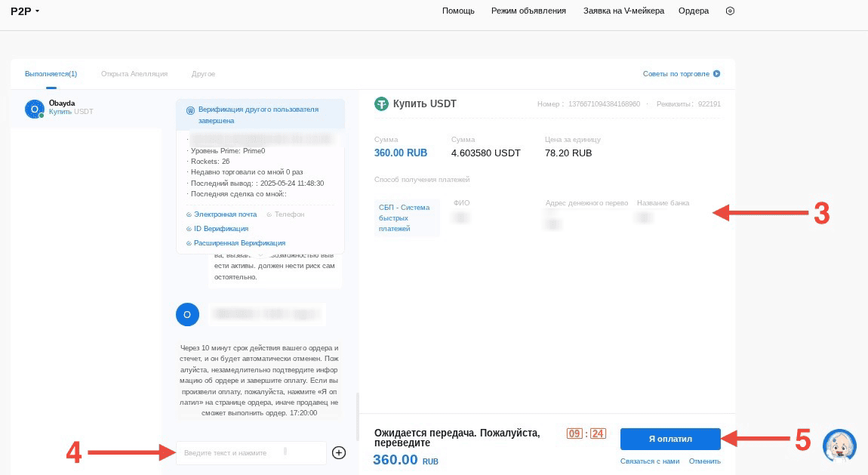The width and height of the screenshot is (868, 475).
Task: Click the Tether USDT coin icon
Action: click(381, 103)
